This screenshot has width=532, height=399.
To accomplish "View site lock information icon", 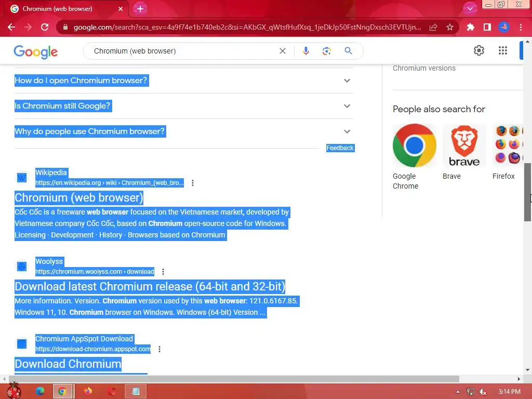I will pyautogui.click(x=65, y=27).
